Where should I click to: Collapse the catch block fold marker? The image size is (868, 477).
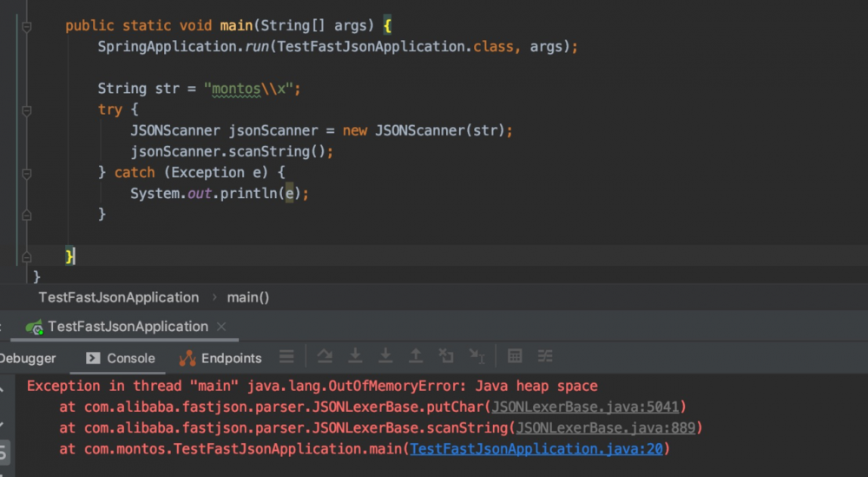click(x=27, y=174)
